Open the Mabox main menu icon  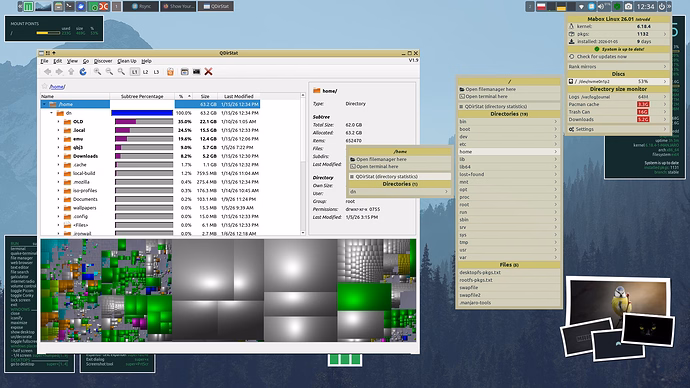[x=29, y=6]
